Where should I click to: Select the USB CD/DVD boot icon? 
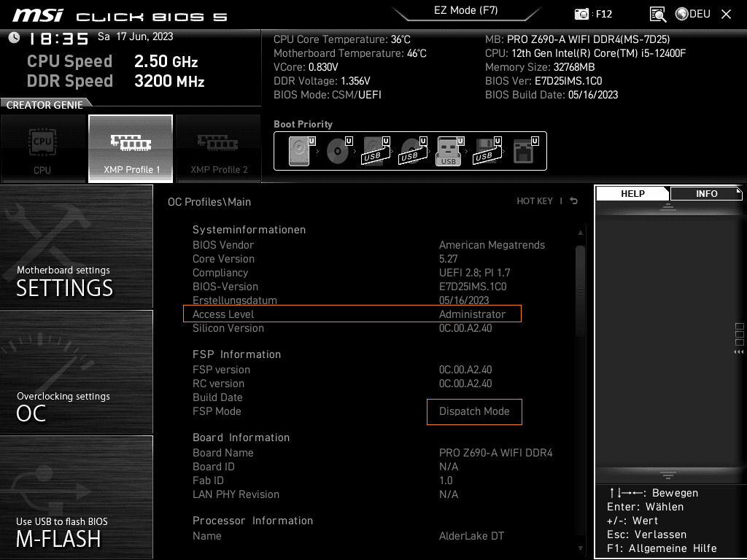413,151
